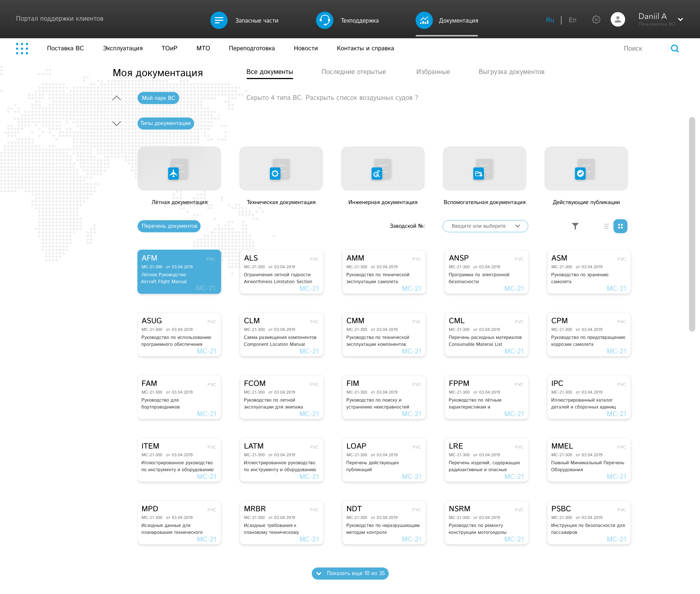The width and height of the screenshot is (700, 594).
Task: Open the CMM document card
Action: (384, 334)
